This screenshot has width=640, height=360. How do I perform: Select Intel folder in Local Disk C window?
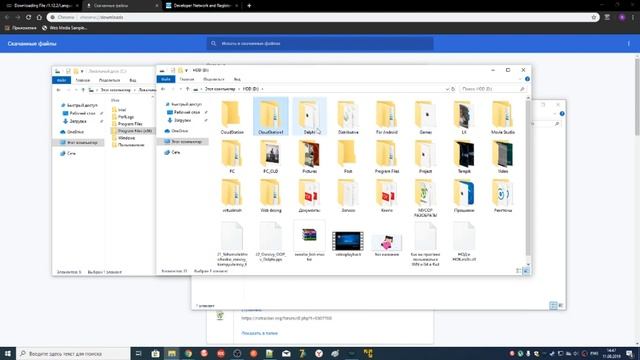point(119,109)
